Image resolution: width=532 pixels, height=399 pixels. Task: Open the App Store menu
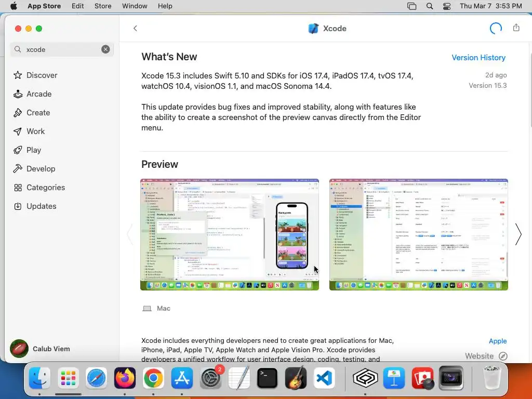(44, 6)
